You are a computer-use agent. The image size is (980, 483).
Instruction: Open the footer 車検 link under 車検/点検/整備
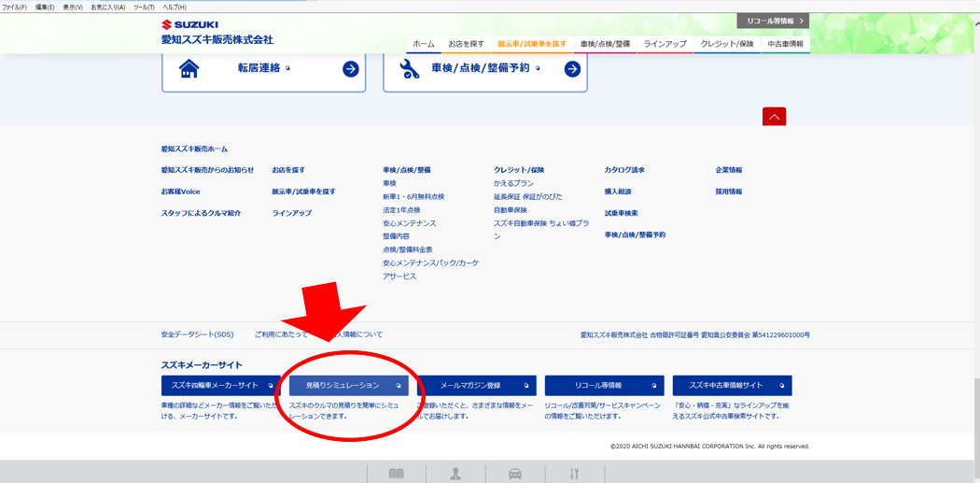click(390, 183)
